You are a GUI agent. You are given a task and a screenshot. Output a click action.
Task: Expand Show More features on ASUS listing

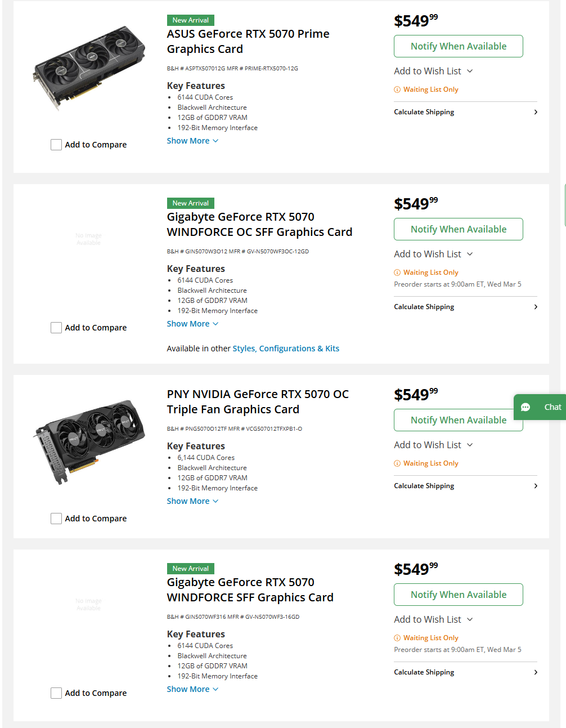[x=192, y=140]
